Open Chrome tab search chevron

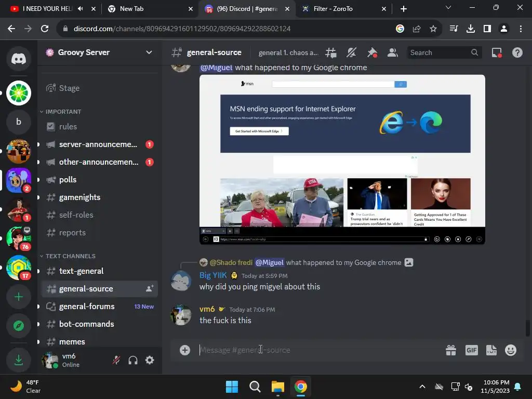(448, 7)
